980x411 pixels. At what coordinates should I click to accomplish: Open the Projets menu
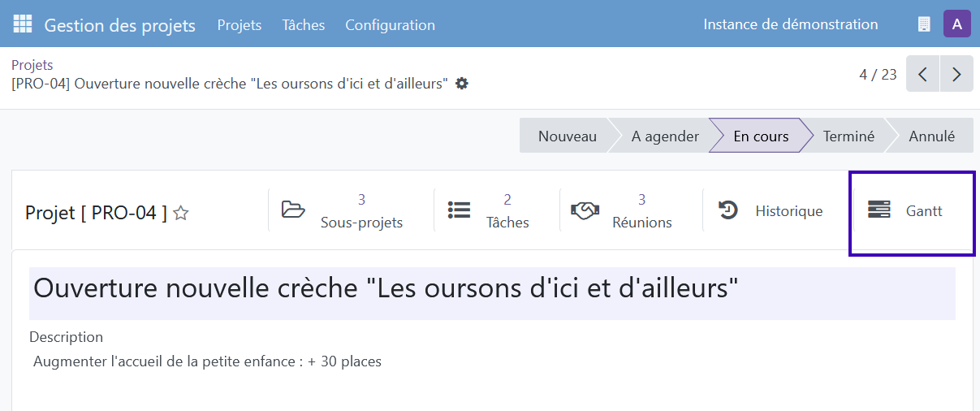pyautogui.click(x=240, y=25)
